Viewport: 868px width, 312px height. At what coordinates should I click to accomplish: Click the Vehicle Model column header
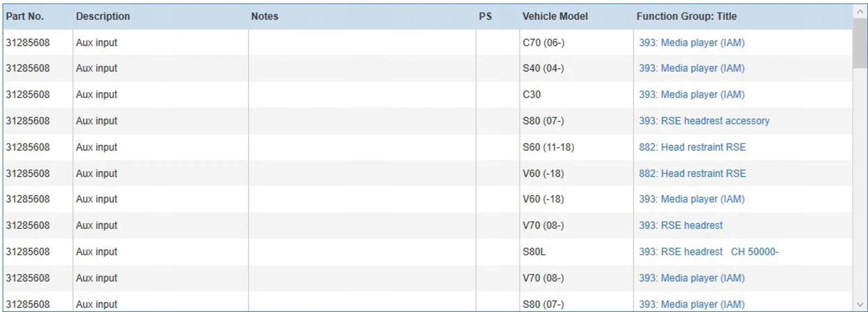click(555, 16)
